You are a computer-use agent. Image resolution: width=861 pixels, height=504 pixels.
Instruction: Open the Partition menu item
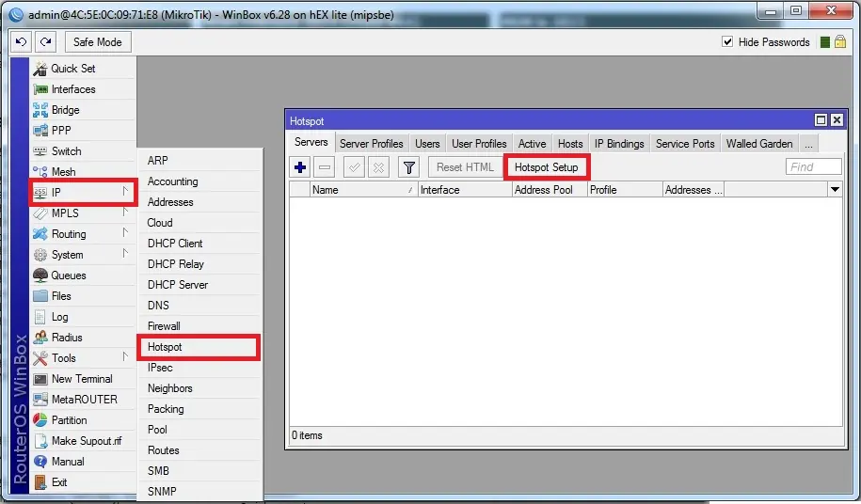pyautogui.click(x=83, y=420)
